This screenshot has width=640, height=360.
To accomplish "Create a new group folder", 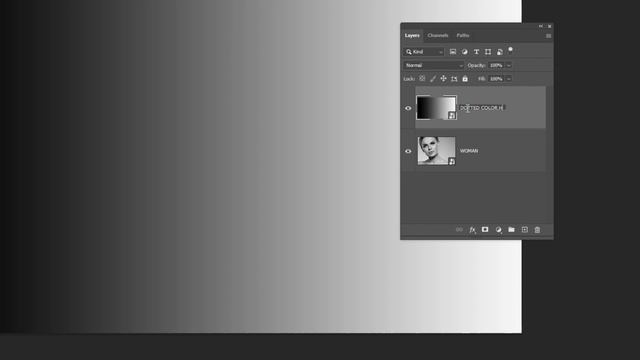I will pos(511,229).
